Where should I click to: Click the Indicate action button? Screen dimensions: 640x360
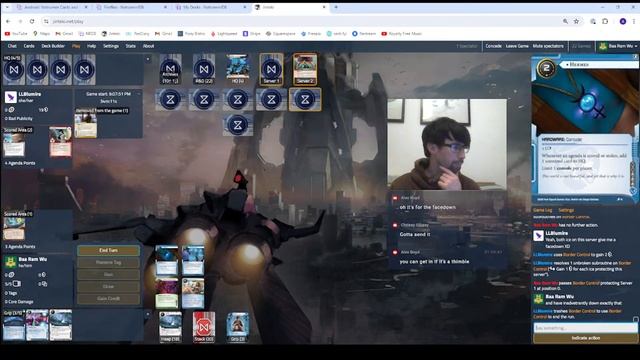[x=585, y=338]
